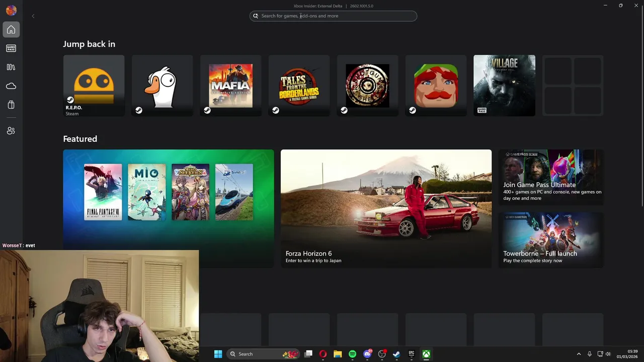Open the profile avatar at top-left
The image size is (644, 362).
point(11,10)
